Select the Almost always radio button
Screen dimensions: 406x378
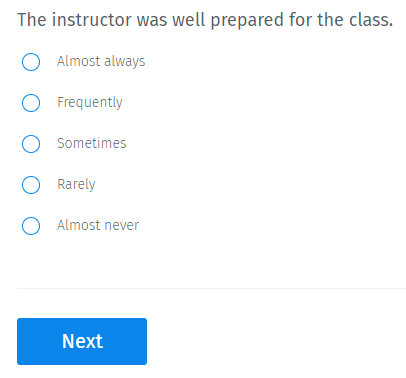pyautogui.click(x=31, y=62)
